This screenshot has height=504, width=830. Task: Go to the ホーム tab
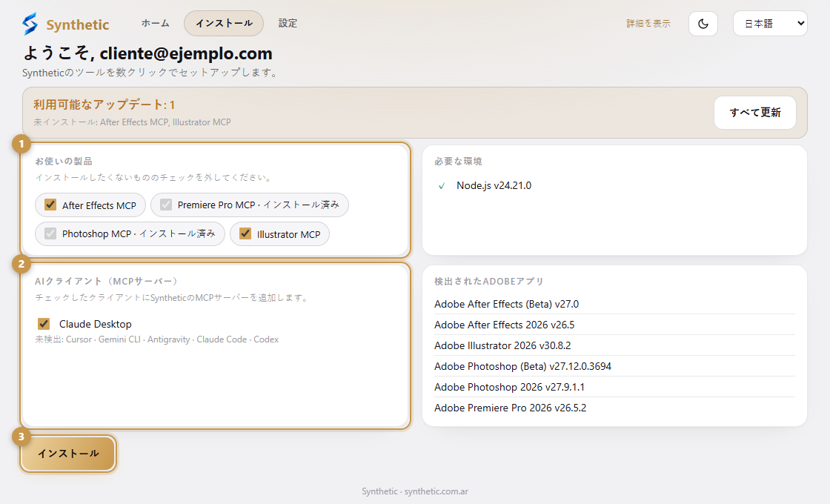pyautogui.click(x=155, y=23)
